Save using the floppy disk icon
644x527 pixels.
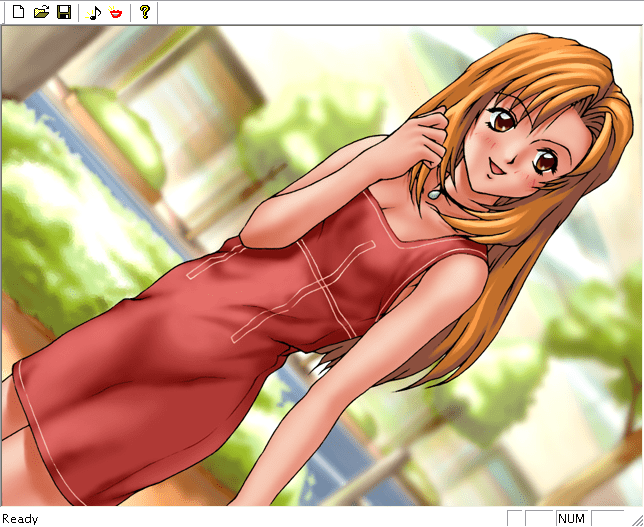click(x=64, y=12)
